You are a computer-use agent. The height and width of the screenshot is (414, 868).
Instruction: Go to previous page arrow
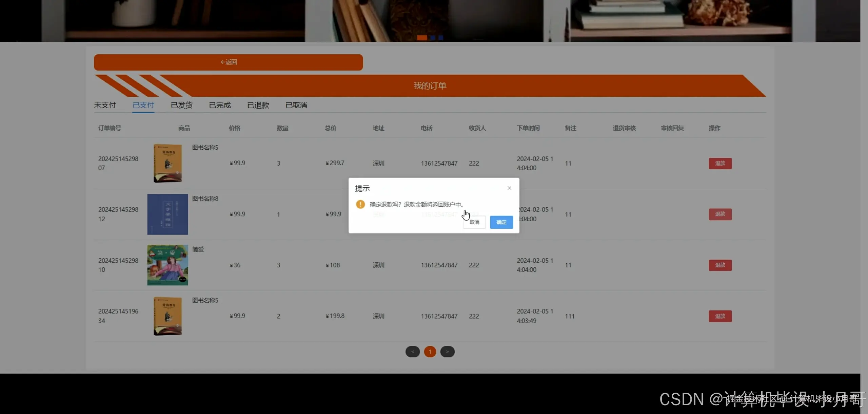pyautogui.click(x=413, y=352)
